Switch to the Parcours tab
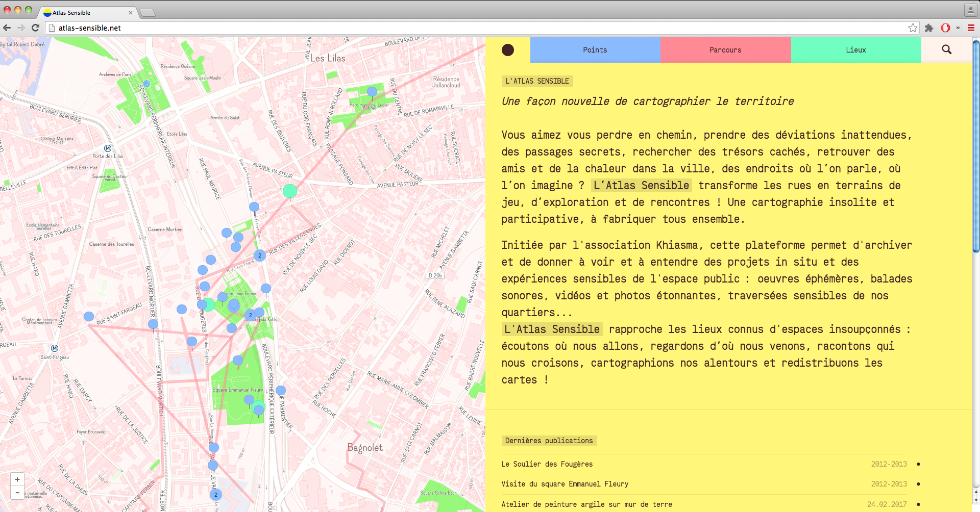This screenshot has height=512, width=980. point(725,50)
